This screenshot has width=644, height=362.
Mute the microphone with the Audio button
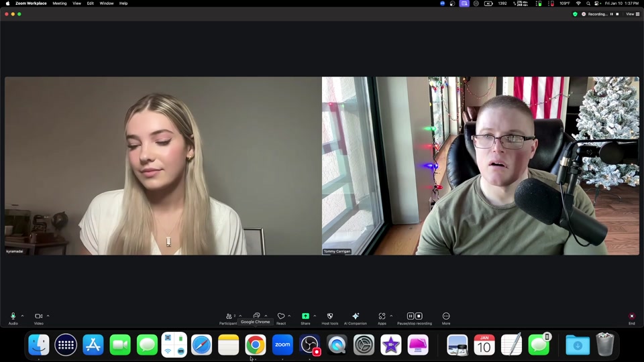tap(13, 316)
